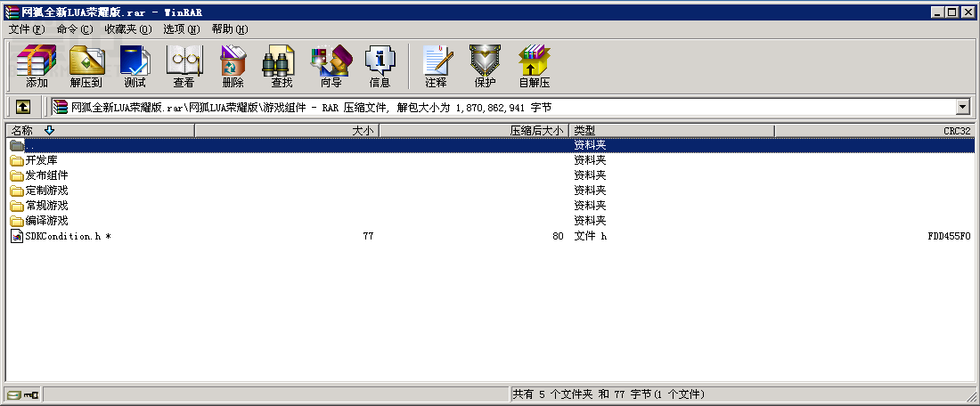Click 资料夹 type of 编译游戏 row
This screenshot has width=980, height=406.
point(590,221)
